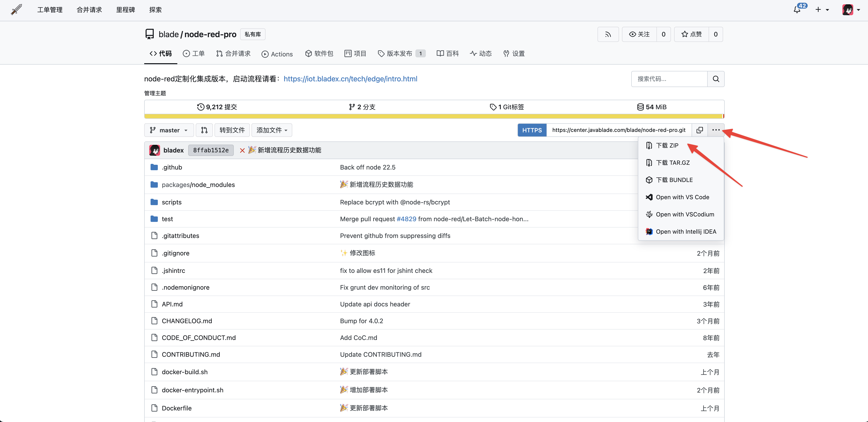Choose 下载 BUNDLE from menu
The width and height of the screenshot is (868, 422).
[x=681, y=180]
